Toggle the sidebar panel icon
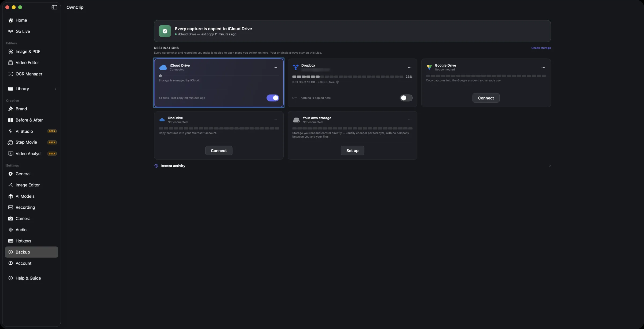This screenshot has width=644, height=329. pyautogui.click(x=54, y=7)
